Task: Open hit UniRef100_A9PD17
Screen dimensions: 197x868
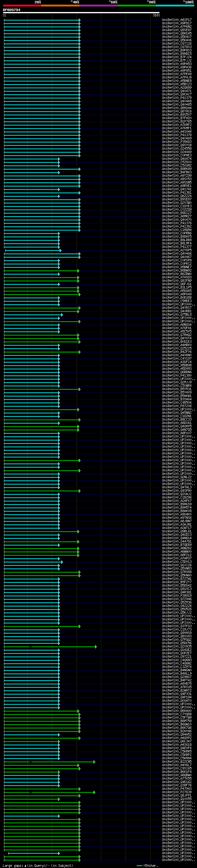Action: pos(177,23)
